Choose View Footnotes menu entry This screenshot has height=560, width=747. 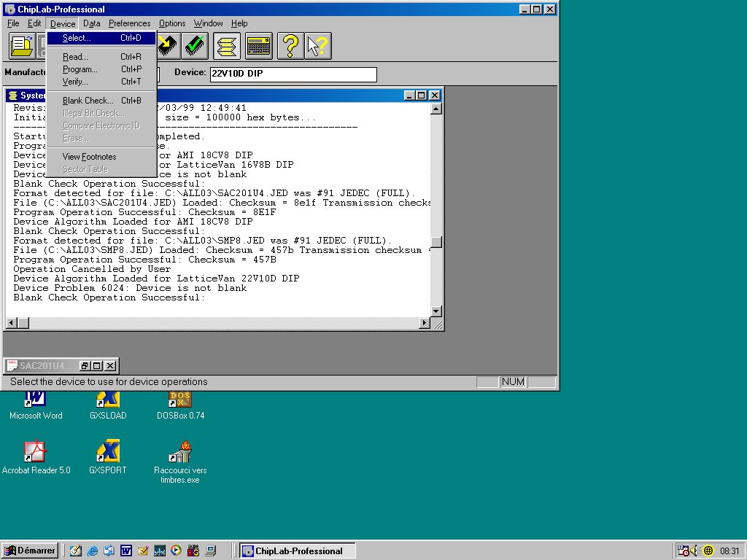101,157
